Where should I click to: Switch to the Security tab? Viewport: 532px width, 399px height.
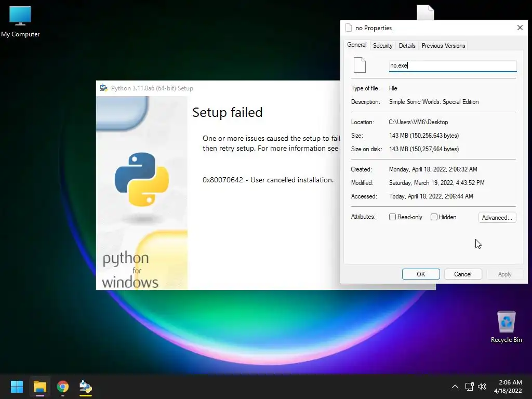(383, 46)
